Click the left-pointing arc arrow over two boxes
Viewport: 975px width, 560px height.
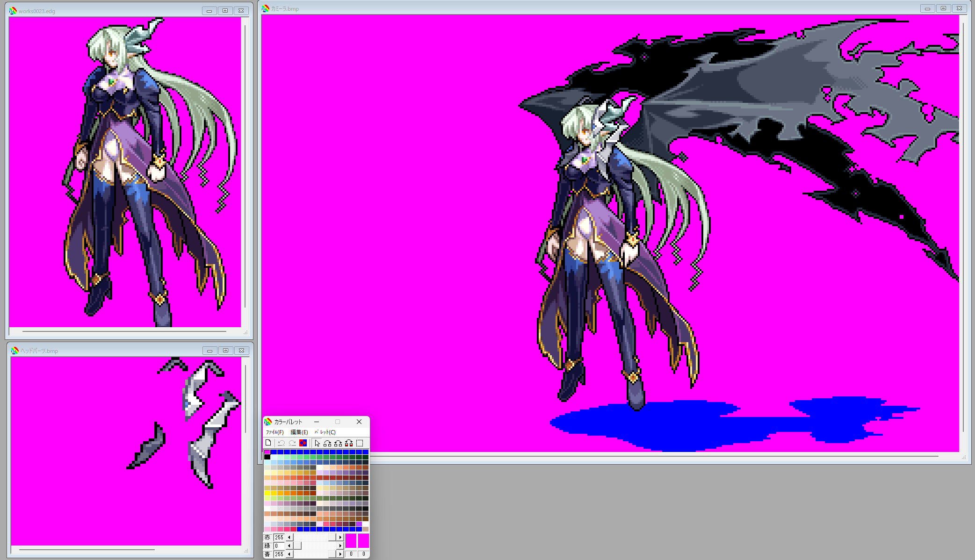(338, 443)
